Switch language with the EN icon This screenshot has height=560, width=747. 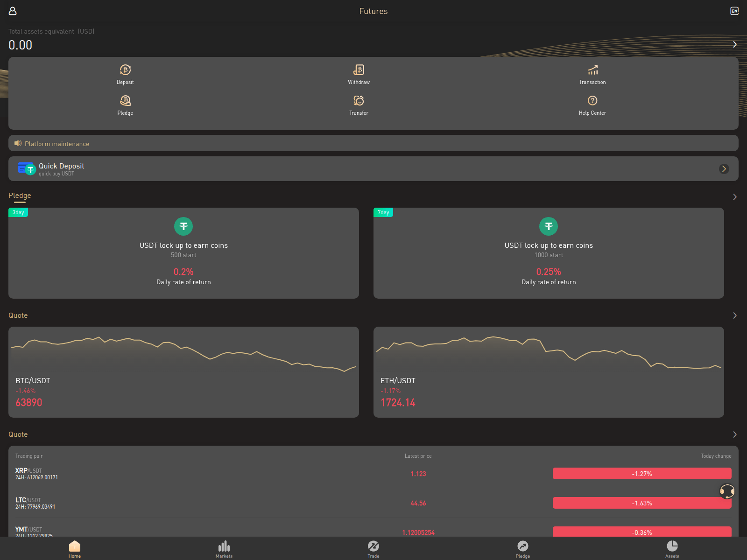(x=734, y=11)
